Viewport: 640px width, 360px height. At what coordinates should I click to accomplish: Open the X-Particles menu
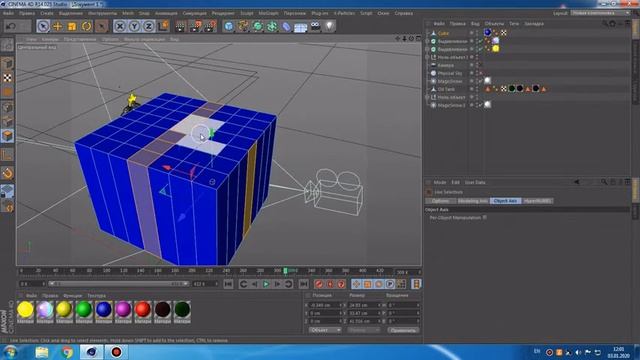344,13
